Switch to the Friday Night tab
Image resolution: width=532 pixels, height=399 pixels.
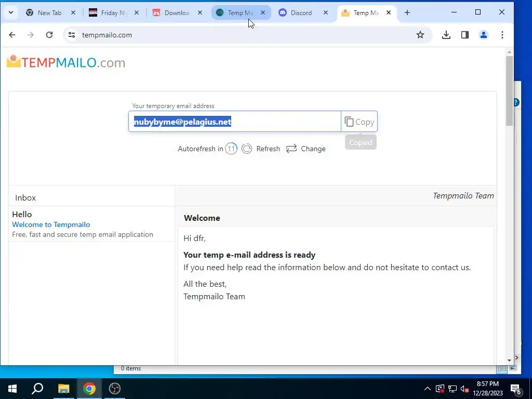tap(114, 13)
